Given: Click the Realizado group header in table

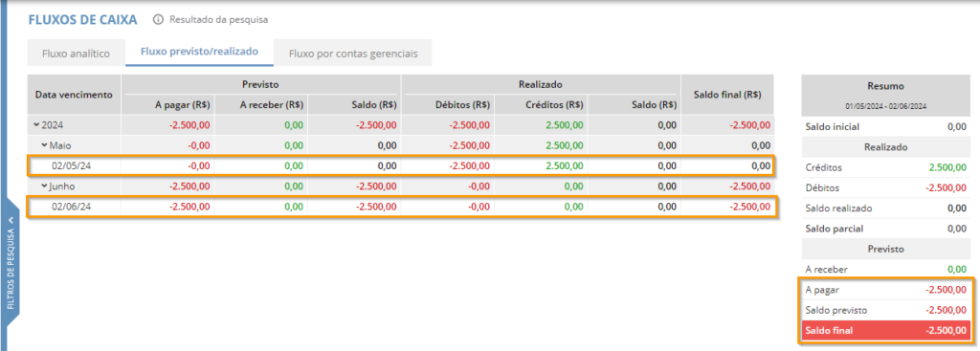Looking at the screenshot, I should [541, 83].
